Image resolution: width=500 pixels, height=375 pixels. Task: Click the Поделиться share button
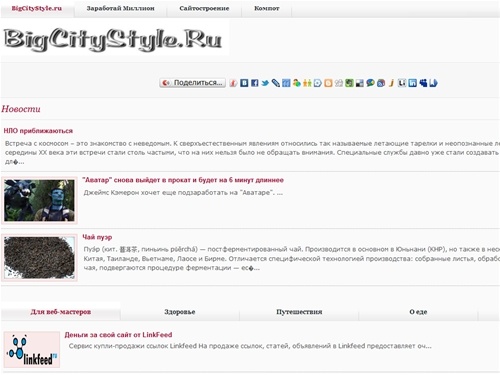point(193,83)
